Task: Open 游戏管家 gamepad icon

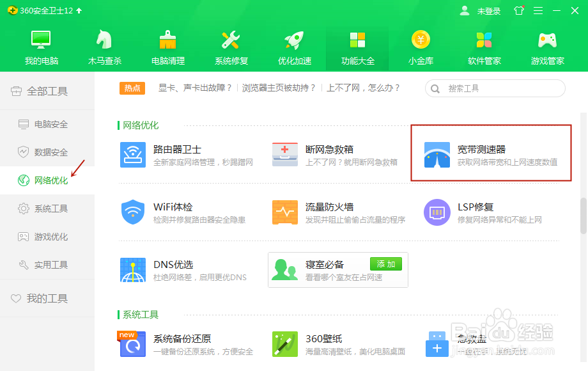Action: pos(547,40)
